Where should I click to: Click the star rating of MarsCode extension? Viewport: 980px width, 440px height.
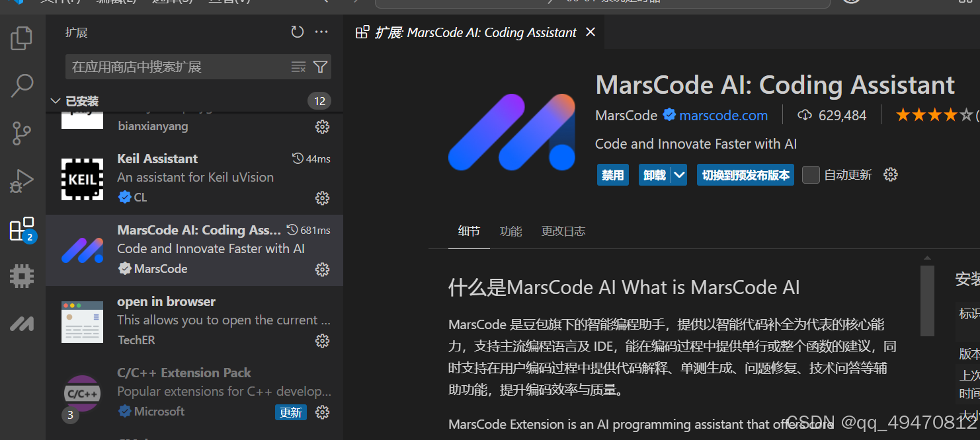[x=935, y=115]
